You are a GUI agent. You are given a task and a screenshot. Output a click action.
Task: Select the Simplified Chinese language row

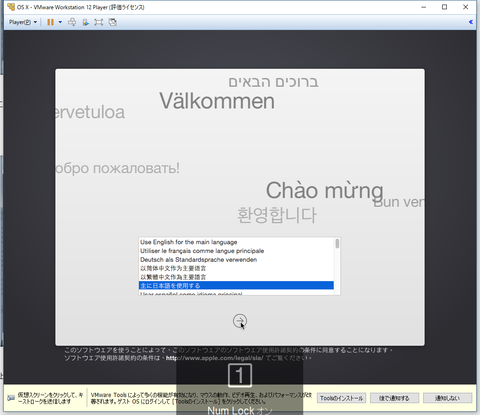pyautogui.click(x=236, y=268)
